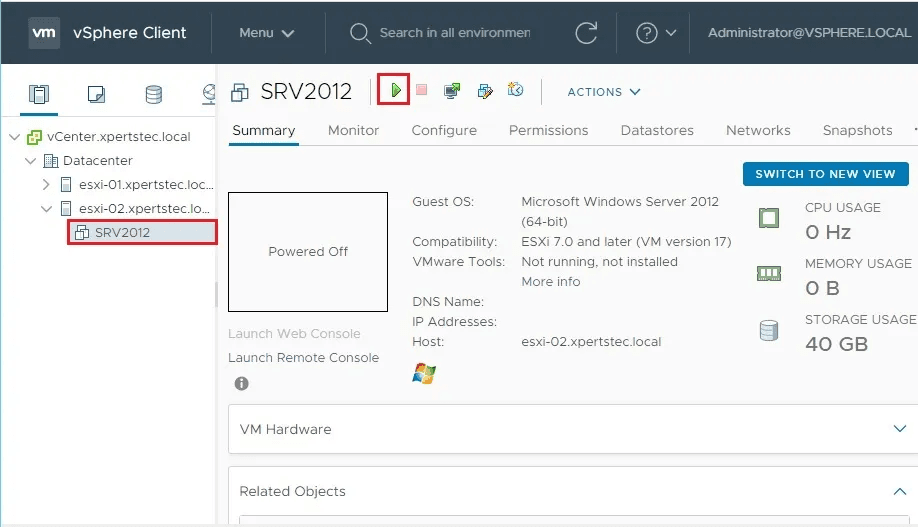The image size is (918, 527).
Task: Take snapshot using the clock icon
Action: (515, 90)
